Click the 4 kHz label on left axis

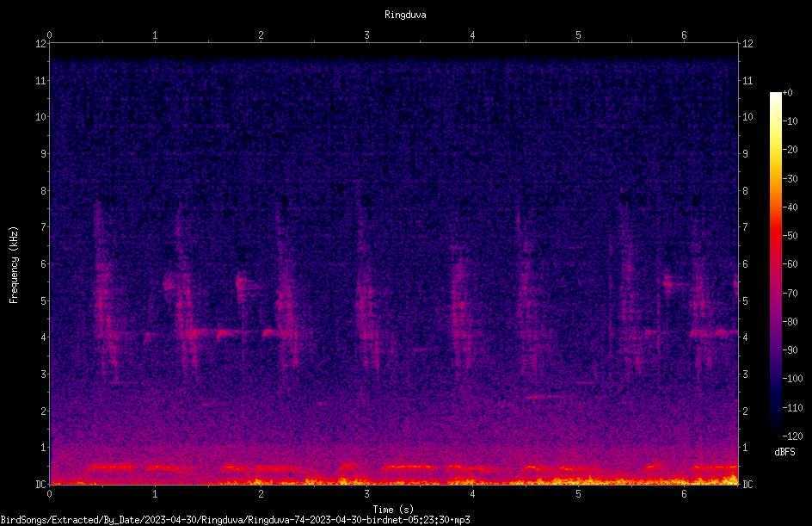44,337
